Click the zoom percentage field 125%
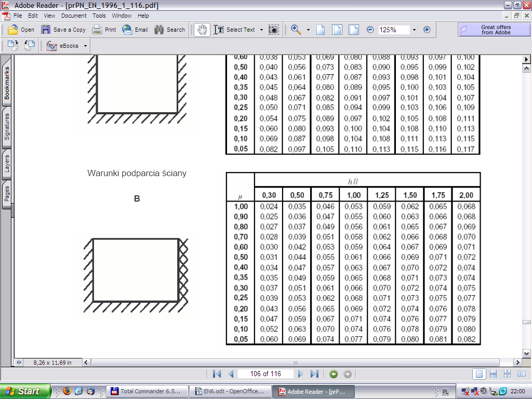Image resolution: width=532 pixels, height=399 pixels. [394, 30]
